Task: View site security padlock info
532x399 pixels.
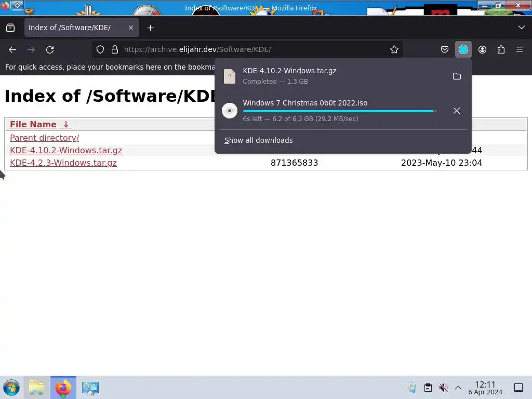Action: [x=115, y=49]
